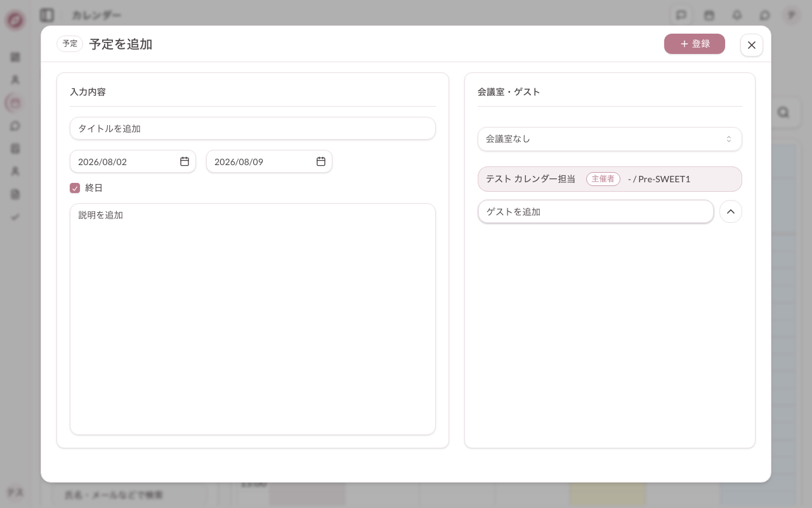812x508 pixels.
Task: Close the 予定を追加 dialog with the X
Action: click(752, 45)
